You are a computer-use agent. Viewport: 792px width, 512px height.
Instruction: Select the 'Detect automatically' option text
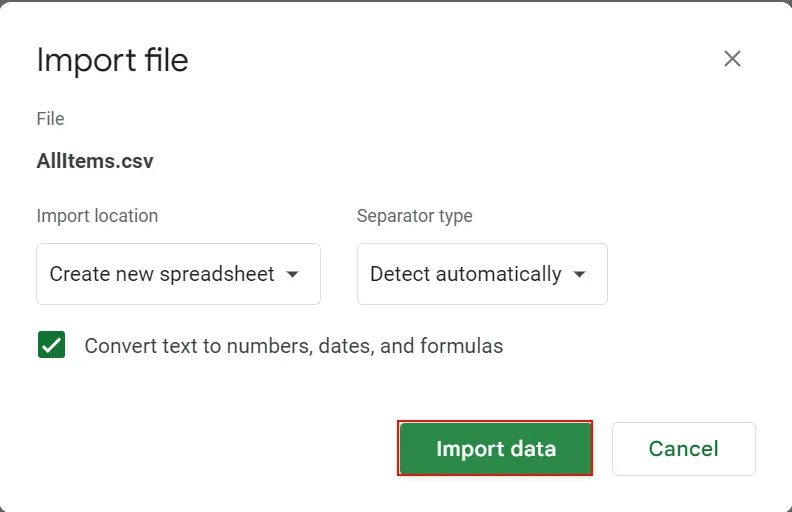(465, 274)
